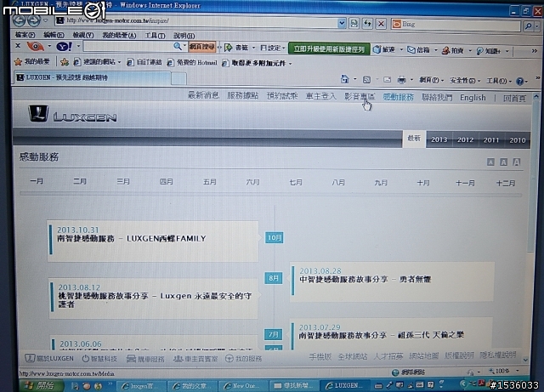Screen dimensions: 544x392
Task: Click the 回首頁 home link
Action: point(515,99)
